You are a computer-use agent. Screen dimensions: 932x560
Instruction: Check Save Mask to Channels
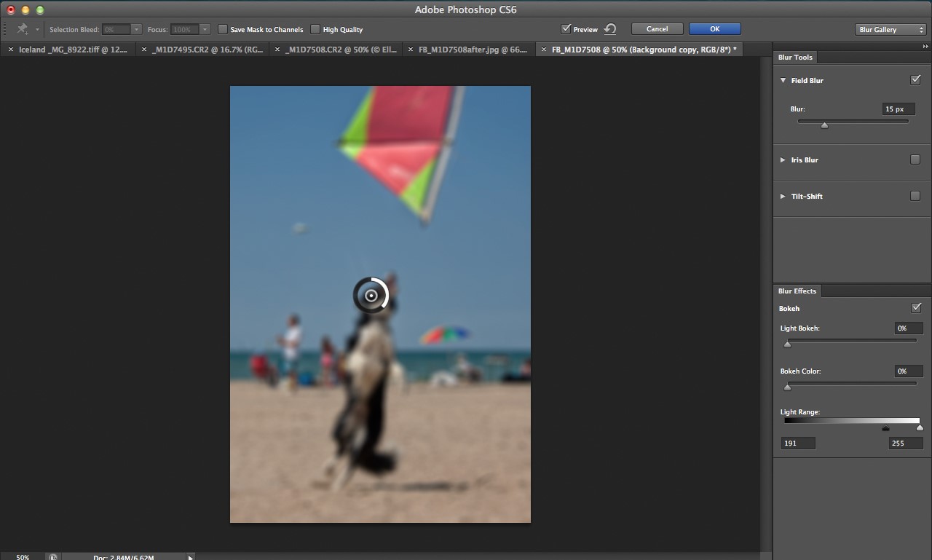223,29
